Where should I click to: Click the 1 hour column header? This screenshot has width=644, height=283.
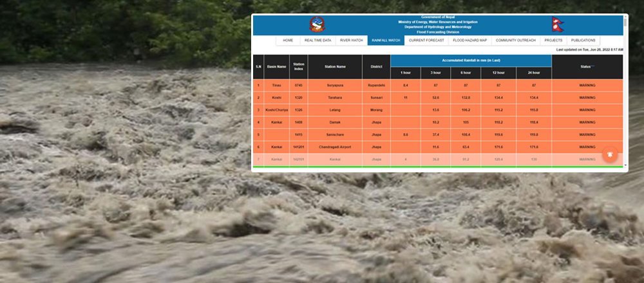pyautogui.click(x=405, y=73)
